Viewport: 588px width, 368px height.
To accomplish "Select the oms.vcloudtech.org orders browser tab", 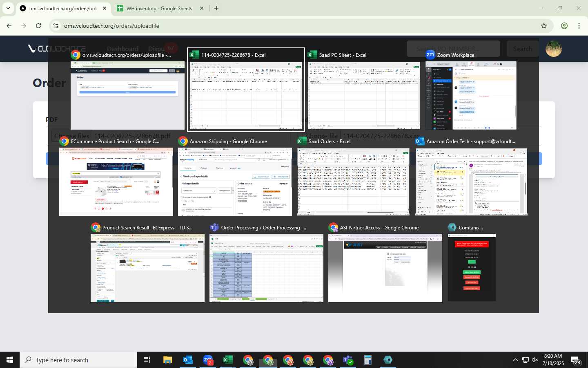I will 63,8.
